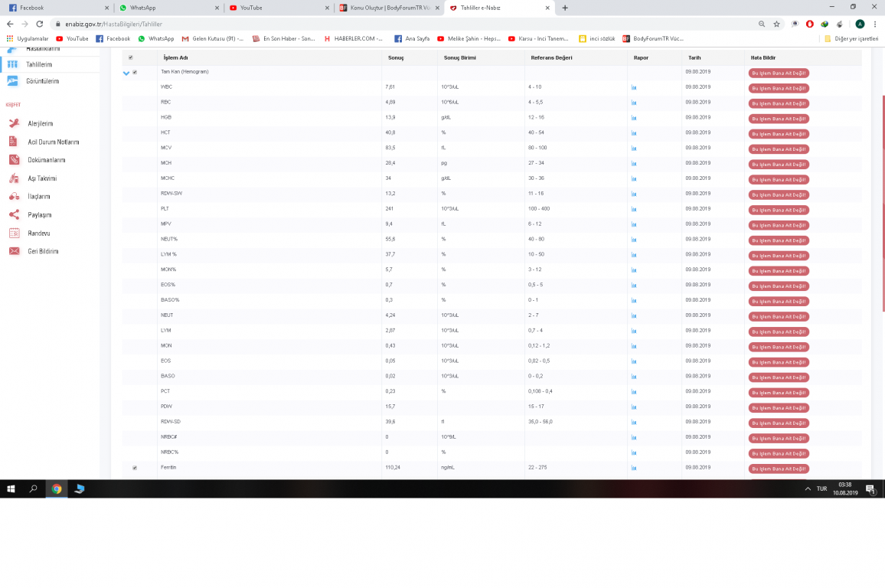This screenshot has height=588, width=885.
Task: Click the Acil Durum Notlarım sidebar icon
Action: pos(14,142)
